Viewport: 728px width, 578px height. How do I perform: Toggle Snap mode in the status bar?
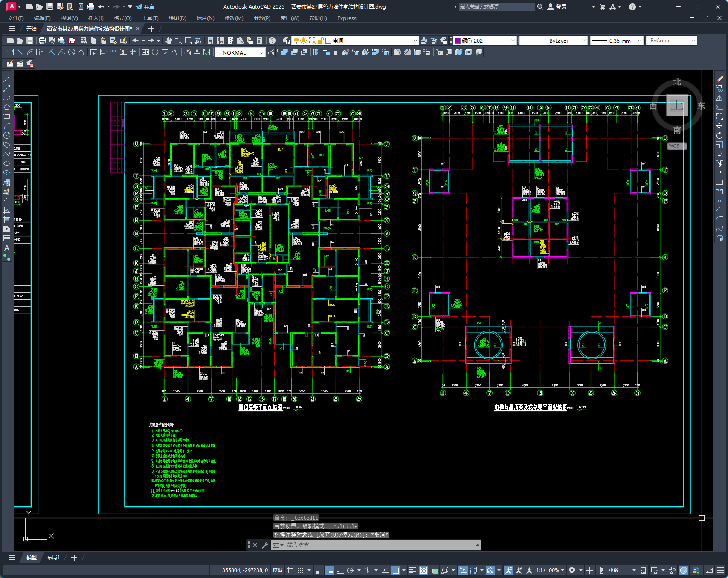tap(301, 570)
